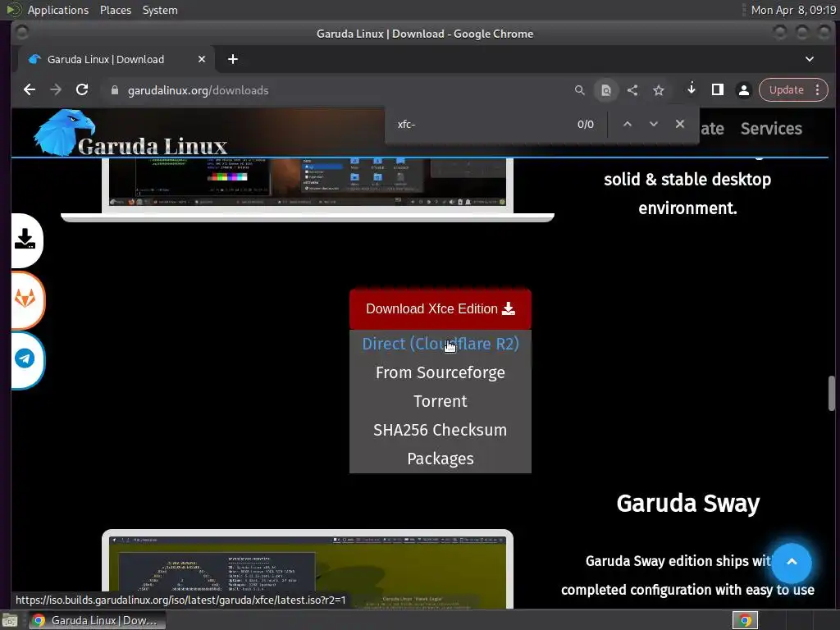Image resolution: width=840 pixels, height=630 pixels.
Task: Open Chrome's three-dot menu
Action: click(818, 90)
